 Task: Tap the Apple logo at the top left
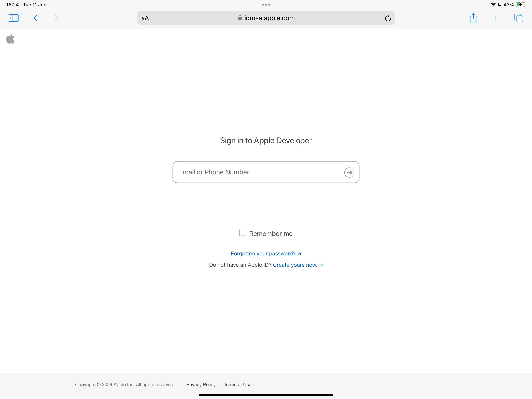[10, 39]
